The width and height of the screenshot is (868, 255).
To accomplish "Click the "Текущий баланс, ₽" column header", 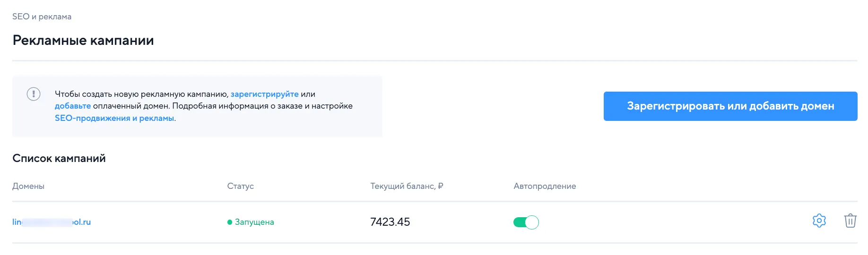I will pos(407,186).
